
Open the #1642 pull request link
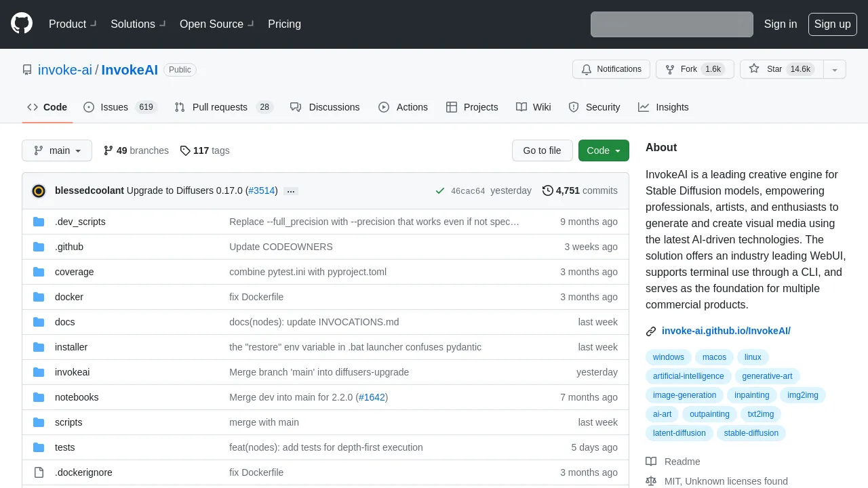(372, 397)
